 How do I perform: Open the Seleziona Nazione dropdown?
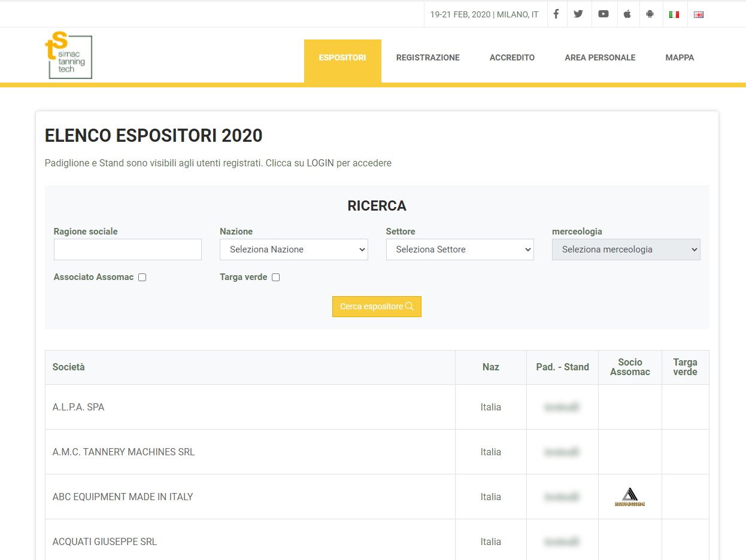point(294,249)
